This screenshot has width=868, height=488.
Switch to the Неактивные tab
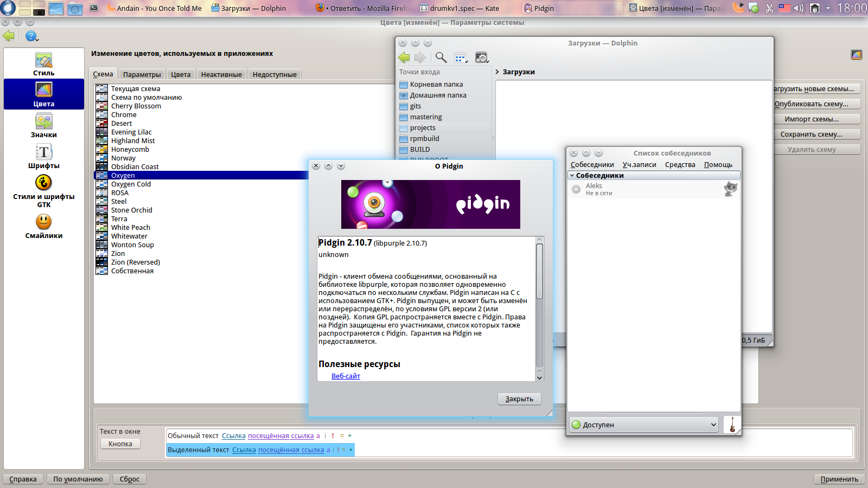click(221, 74)
